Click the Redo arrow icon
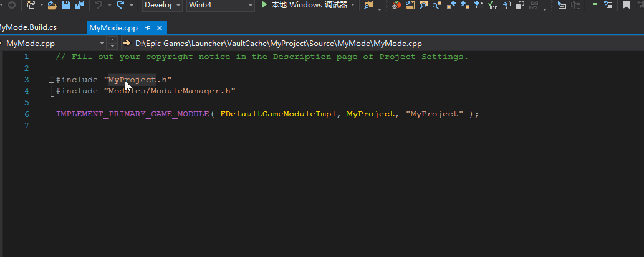 click(120, 5)
